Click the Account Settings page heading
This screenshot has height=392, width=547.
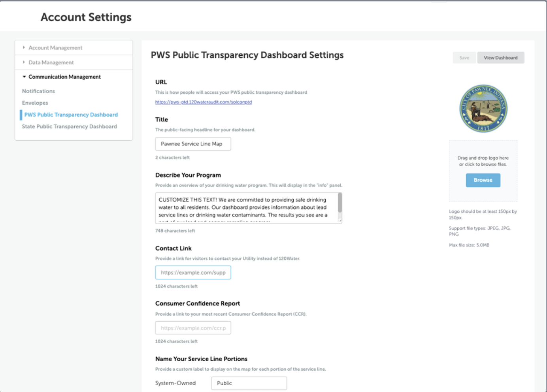(x=86, y=17)
